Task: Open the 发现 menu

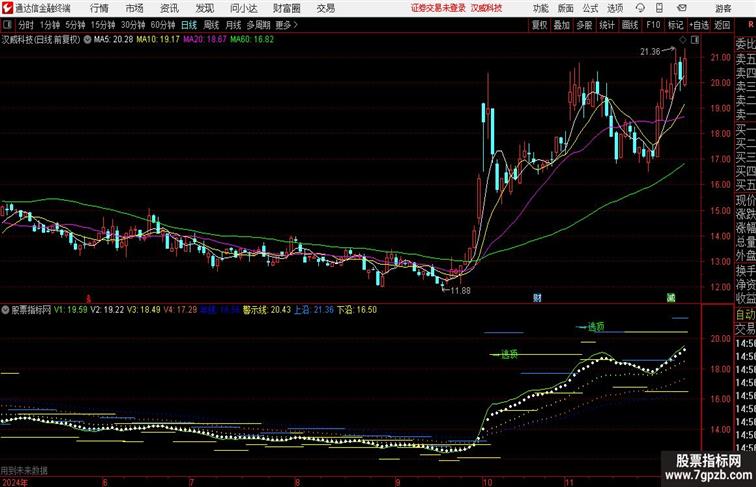Action: 204,8
